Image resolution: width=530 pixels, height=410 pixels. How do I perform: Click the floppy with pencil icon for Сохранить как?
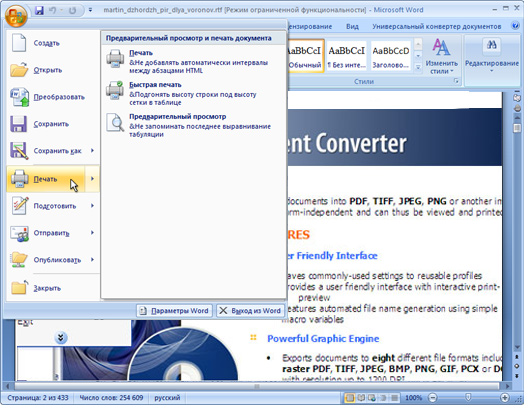click(x=19, y=151)
